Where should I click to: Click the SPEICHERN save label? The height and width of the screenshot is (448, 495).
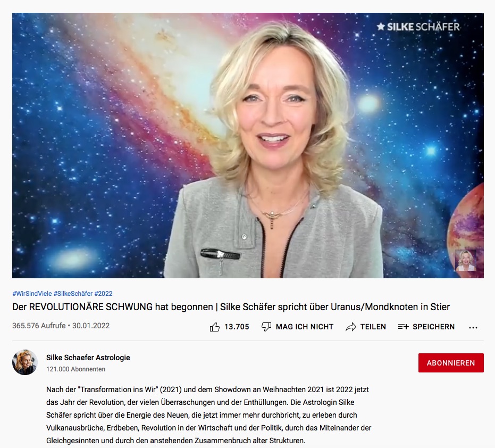(433, 327)
